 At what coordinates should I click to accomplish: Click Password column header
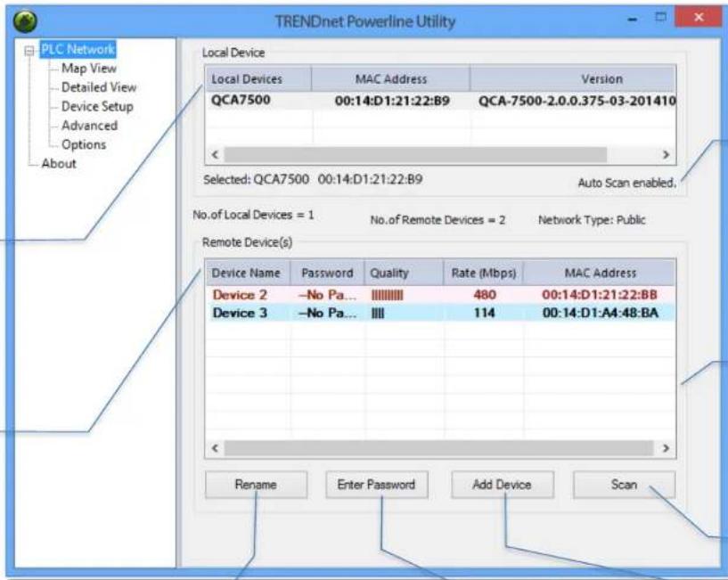(327, 273)
